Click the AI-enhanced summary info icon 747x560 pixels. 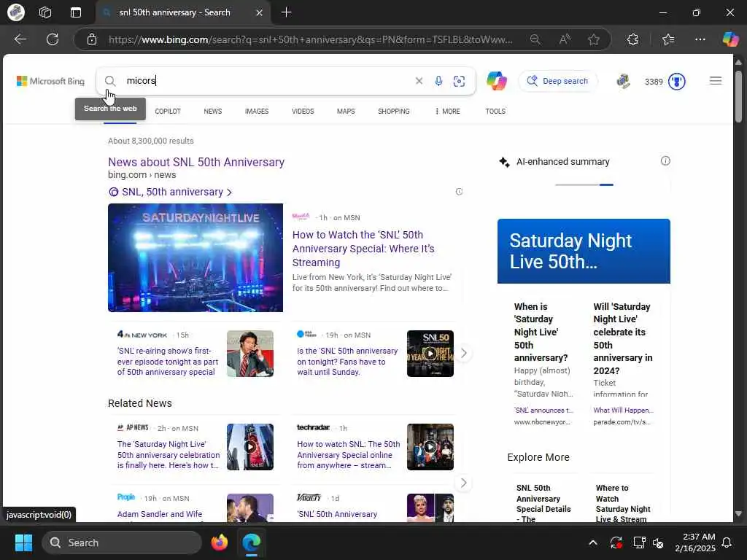click(665, 161)
